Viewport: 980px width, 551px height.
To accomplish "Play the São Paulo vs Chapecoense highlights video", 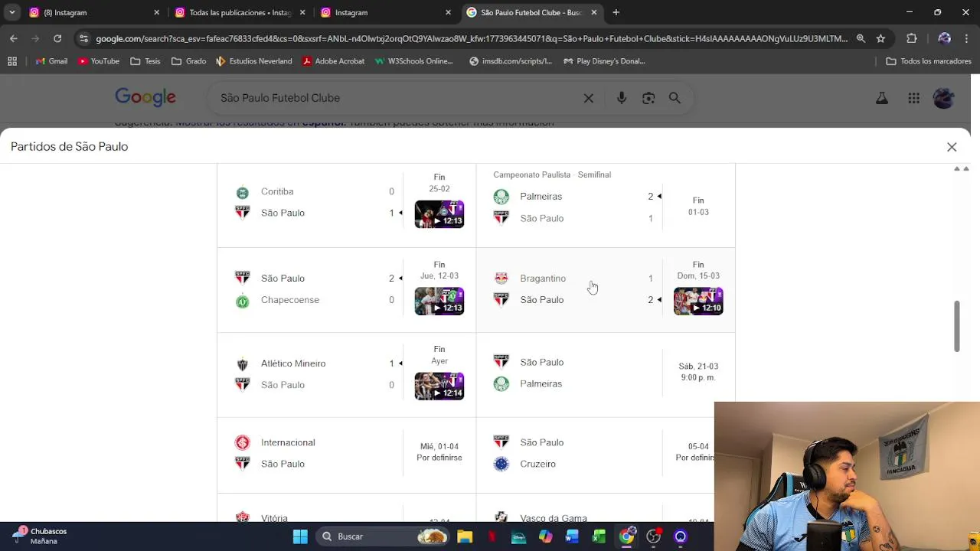I will coord(439,301).
